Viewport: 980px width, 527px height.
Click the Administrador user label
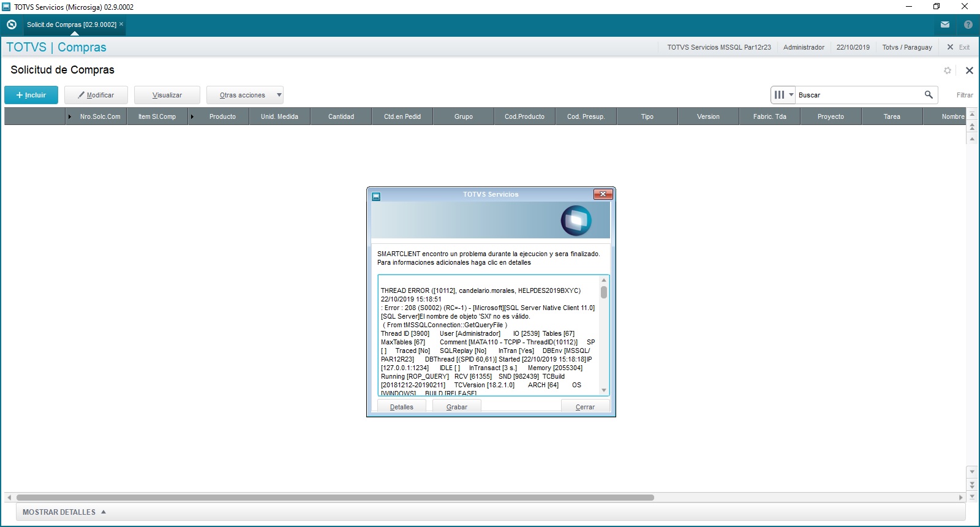click(804, 47)
